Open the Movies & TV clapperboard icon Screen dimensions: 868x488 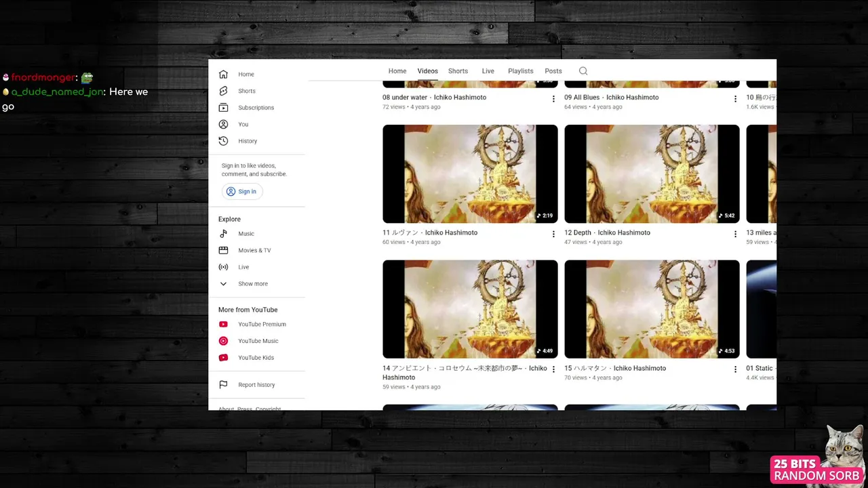point(223,250)
